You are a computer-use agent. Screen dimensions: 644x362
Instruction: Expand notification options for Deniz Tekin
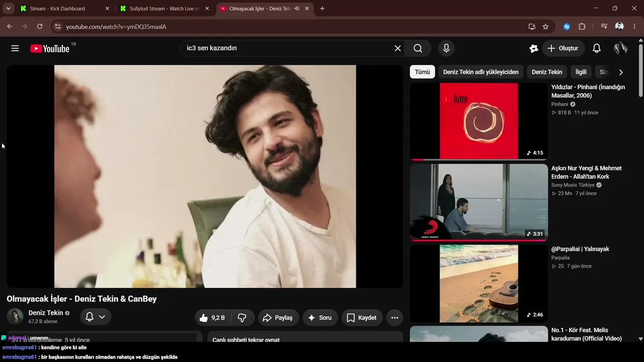pyautogui.click(x=96, y=317)
